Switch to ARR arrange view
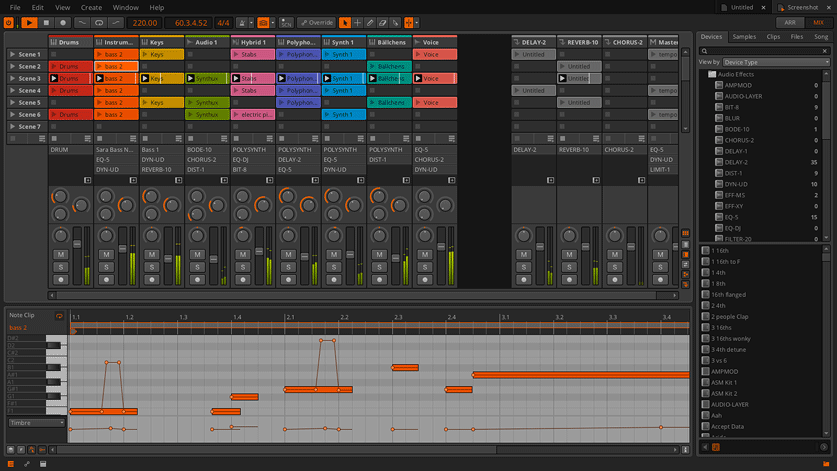Screen dimensions: 837x471 tap(790, 23)
